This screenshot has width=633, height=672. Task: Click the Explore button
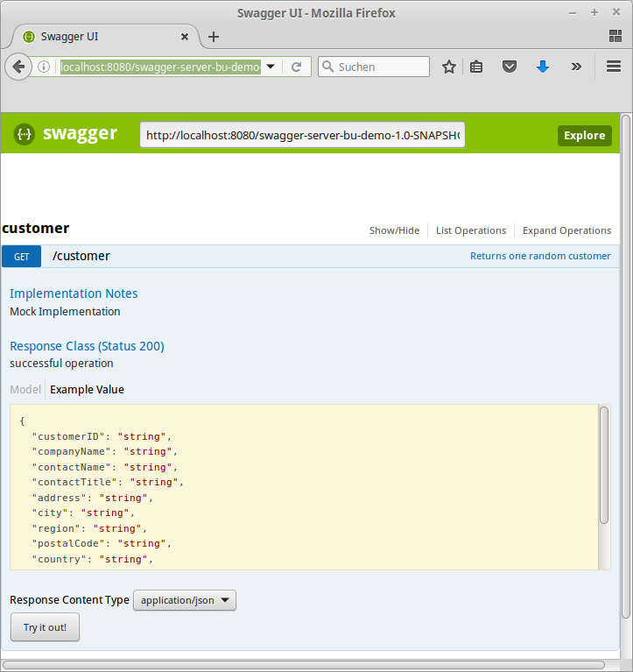point(585,136)
